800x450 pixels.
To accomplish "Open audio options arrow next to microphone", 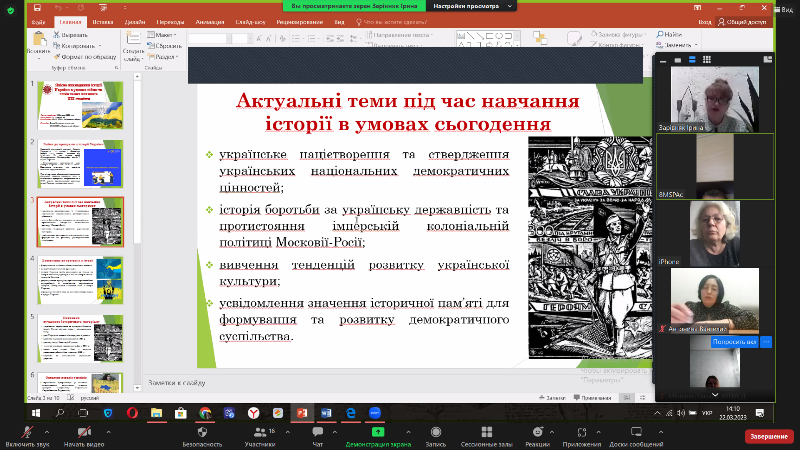I will click(47, 432).
